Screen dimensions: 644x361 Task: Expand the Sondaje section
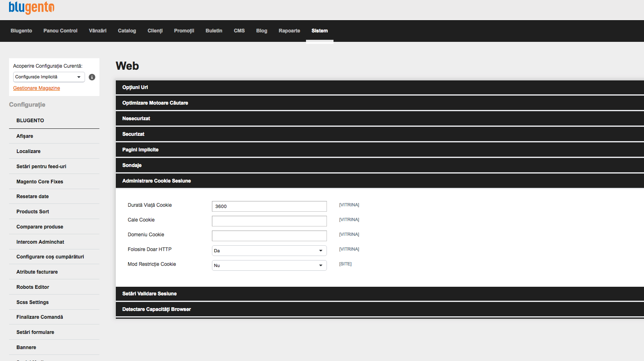[380, 165]
